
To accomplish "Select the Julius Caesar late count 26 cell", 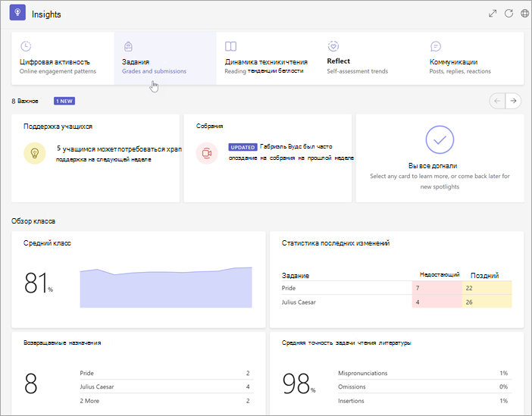I will [487, 302].
